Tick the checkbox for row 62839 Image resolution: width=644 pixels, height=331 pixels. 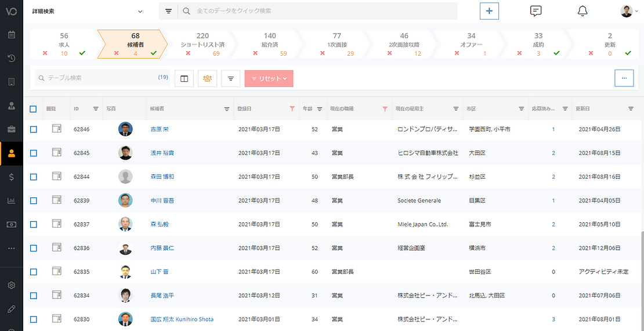pos(34,201)
